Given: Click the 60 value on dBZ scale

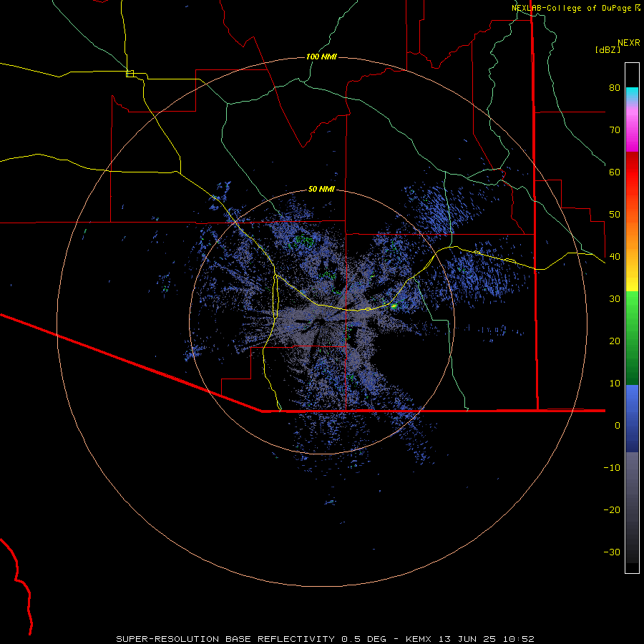Looking at the screenshot, I should click(x=615, y=172).
